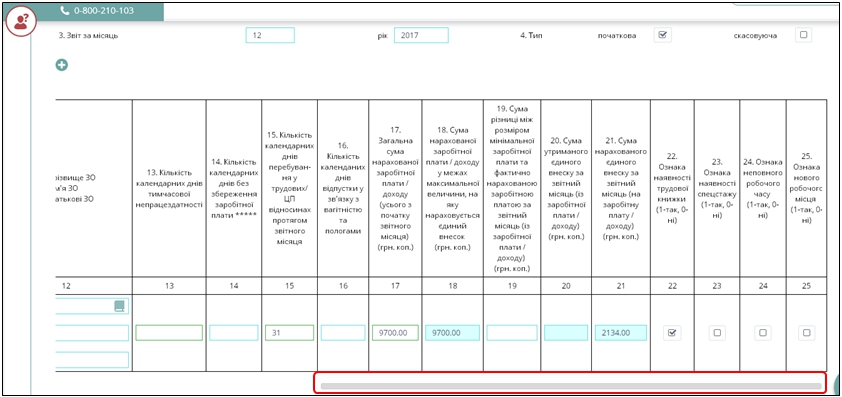The image size is (842, 397).
Task: Toggle the початкова type checkbox
Action: pyautogui.click(x=663, y=35)
